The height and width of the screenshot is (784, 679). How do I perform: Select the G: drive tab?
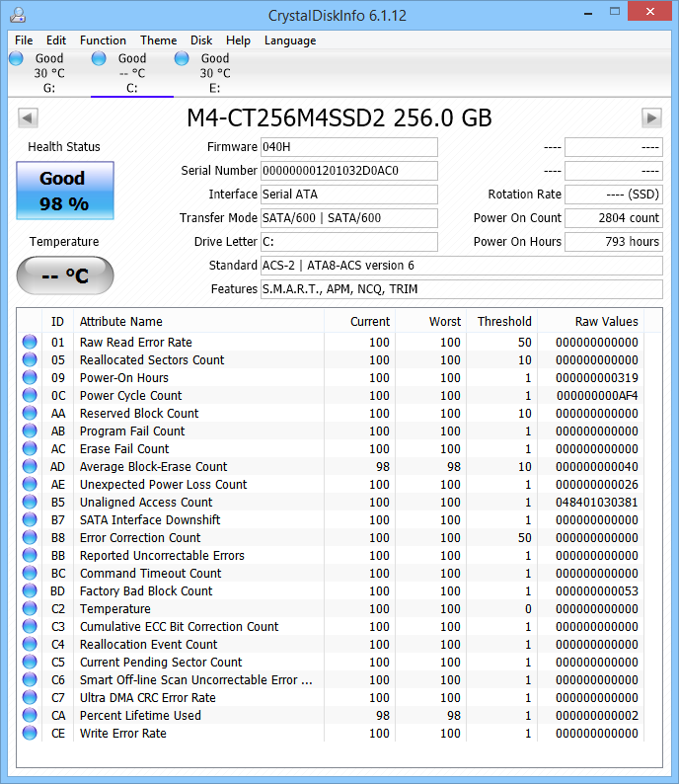coord(49,73)
